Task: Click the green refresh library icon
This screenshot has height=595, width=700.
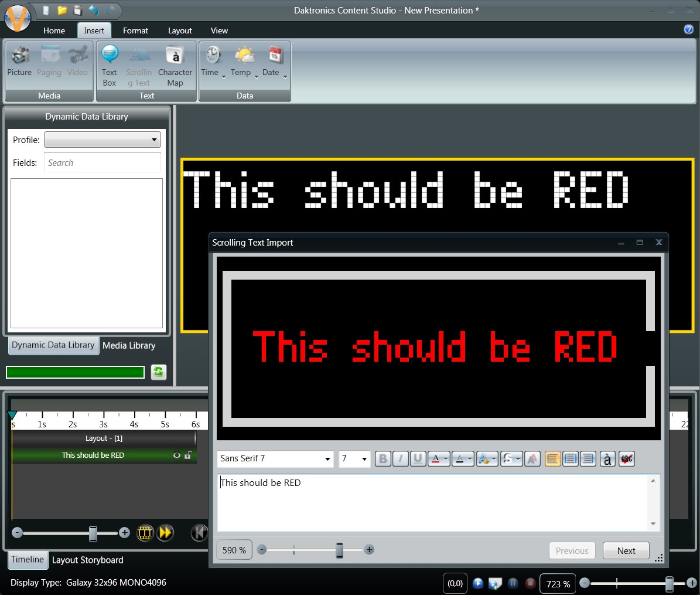Action: pos(159,372)
